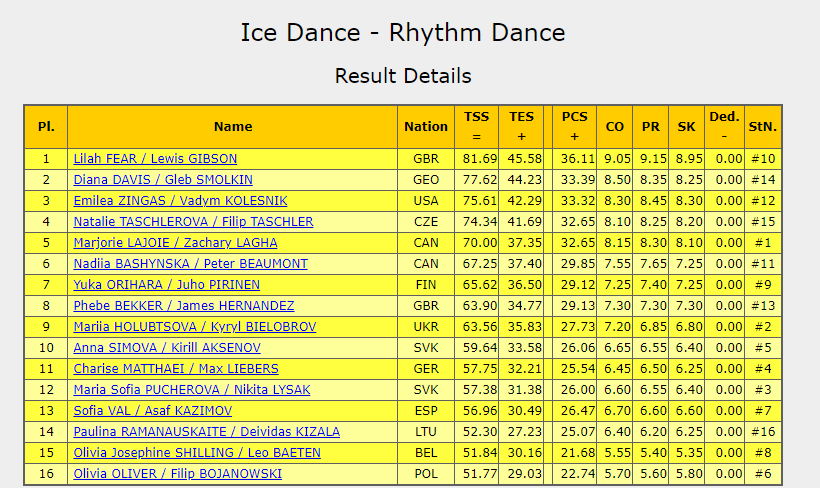The image size is (820, 488).
Task: Open Maria Sofia PUCHEROVA / Nikita LYSAK
Action: pyautogui.click(x=192, y=390)
